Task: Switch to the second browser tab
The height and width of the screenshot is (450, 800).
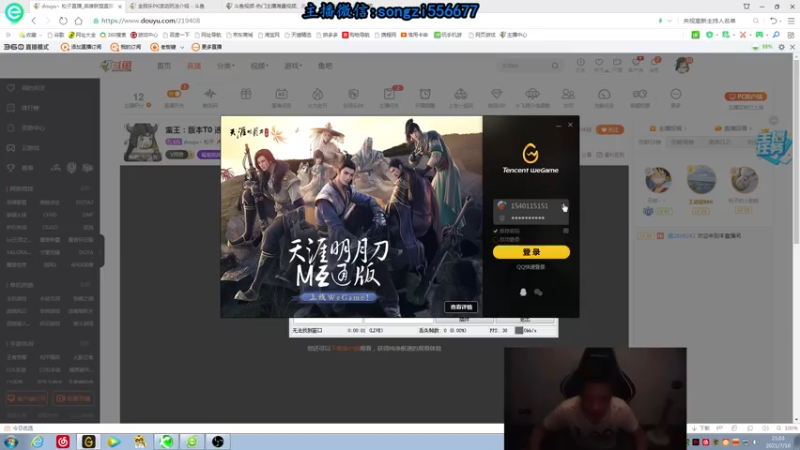Action: point(173,6)
